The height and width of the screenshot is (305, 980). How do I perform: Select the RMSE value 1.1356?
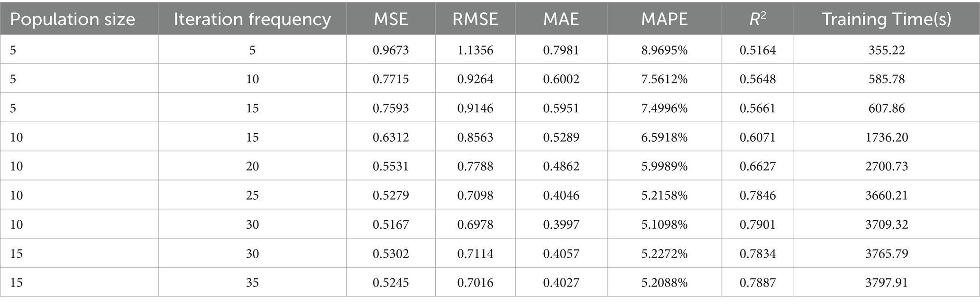coord(475,50)
